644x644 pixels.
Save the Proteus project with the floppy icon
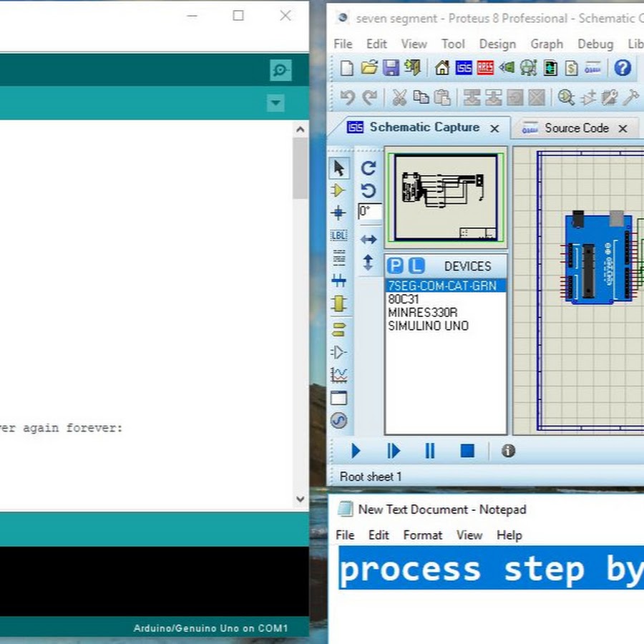pyautogui.click(x=391, y=68)
